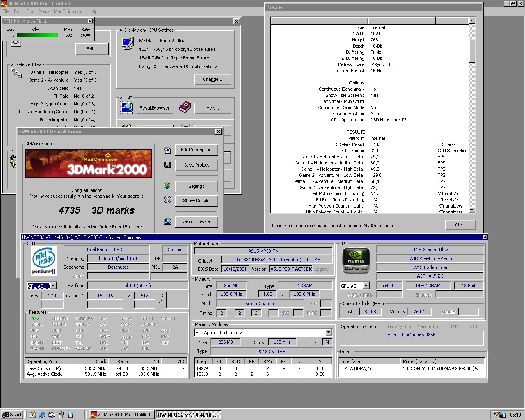Image resolution: width=525 pixels, height=420 pixels.
Task: Click the first system tray icon
Action: [x=496, y=415]
